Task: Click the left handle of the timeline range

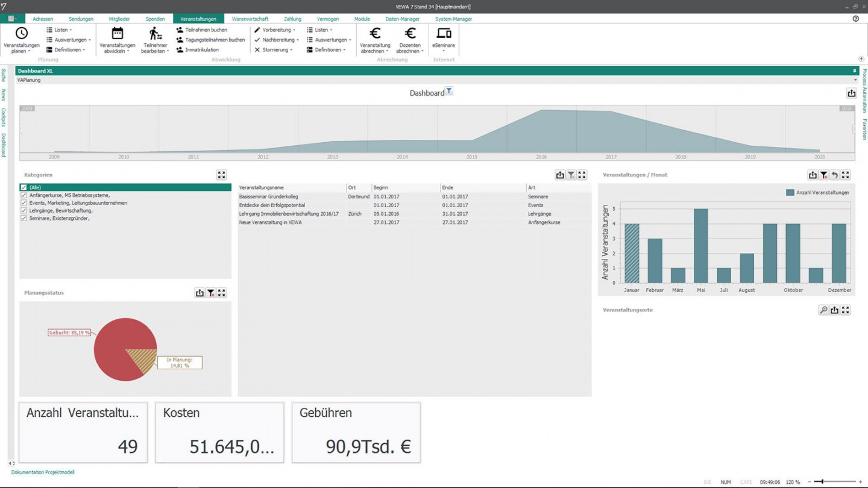Action: 21,129
